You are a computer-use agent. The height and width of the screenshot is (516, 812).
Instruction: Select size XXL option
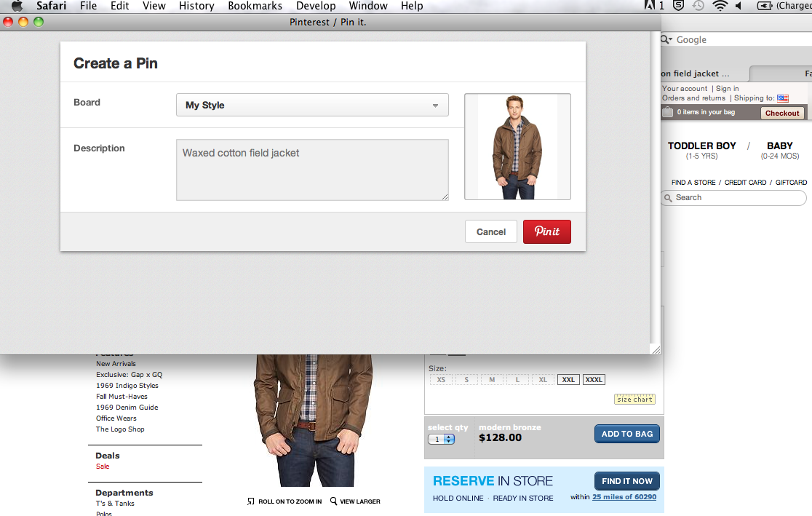tap(568, 380)
